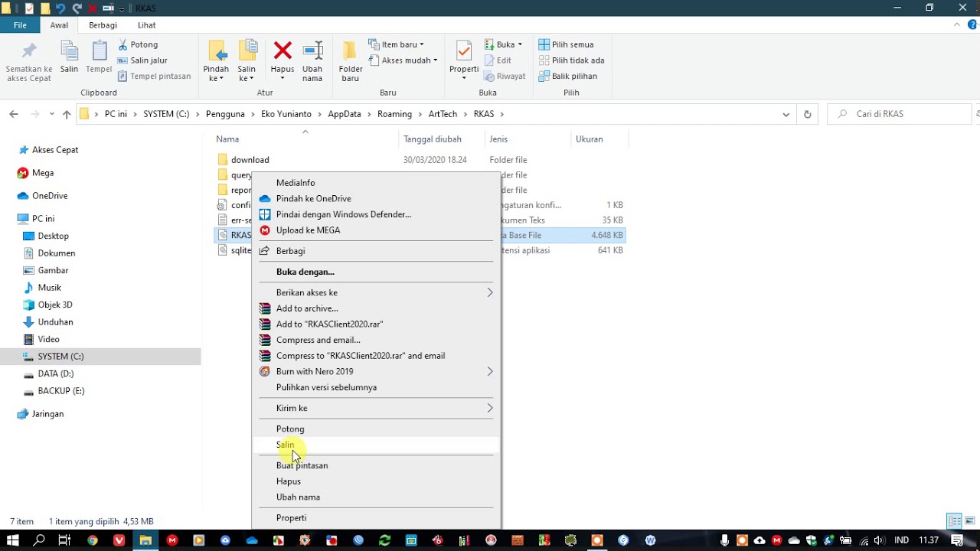This screenshot has width=980, height=551.
Task: Click Pilih tidak ada in ribbon
Action: [571, 60]
